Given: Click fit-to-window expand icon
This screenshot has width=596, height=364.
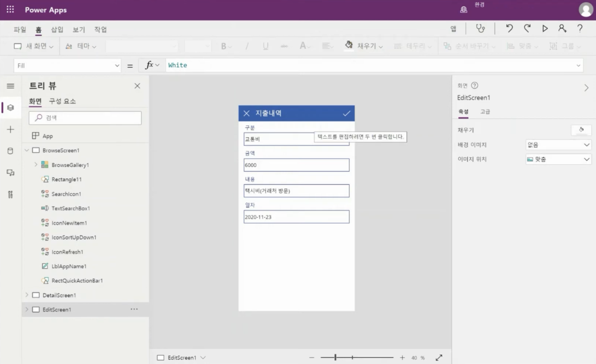Looking at the screenshot, I should point(439,358).
